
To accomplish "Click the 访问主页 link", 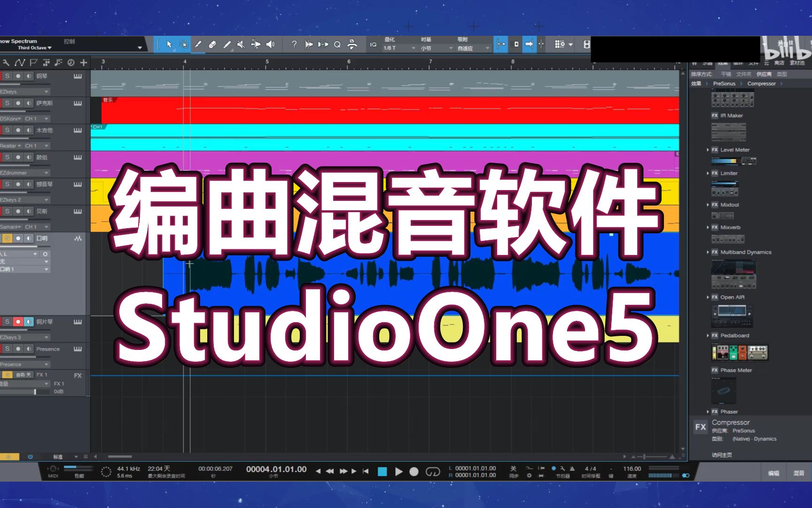I will click(x=722, y=455).
